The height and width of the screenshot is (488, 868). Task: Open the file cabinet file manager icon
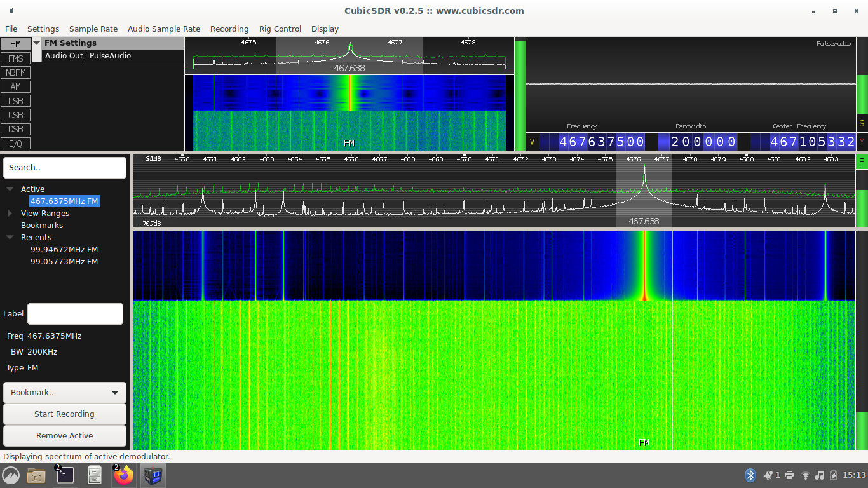pos(95,475)
